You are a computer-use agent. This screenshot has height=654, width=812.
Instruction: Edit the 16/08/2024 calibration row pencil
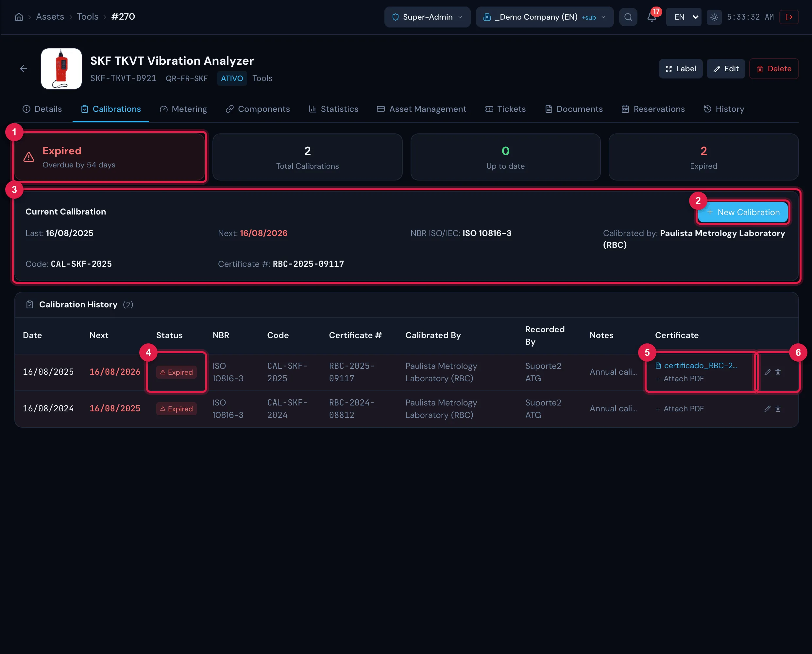click(768, 409)
